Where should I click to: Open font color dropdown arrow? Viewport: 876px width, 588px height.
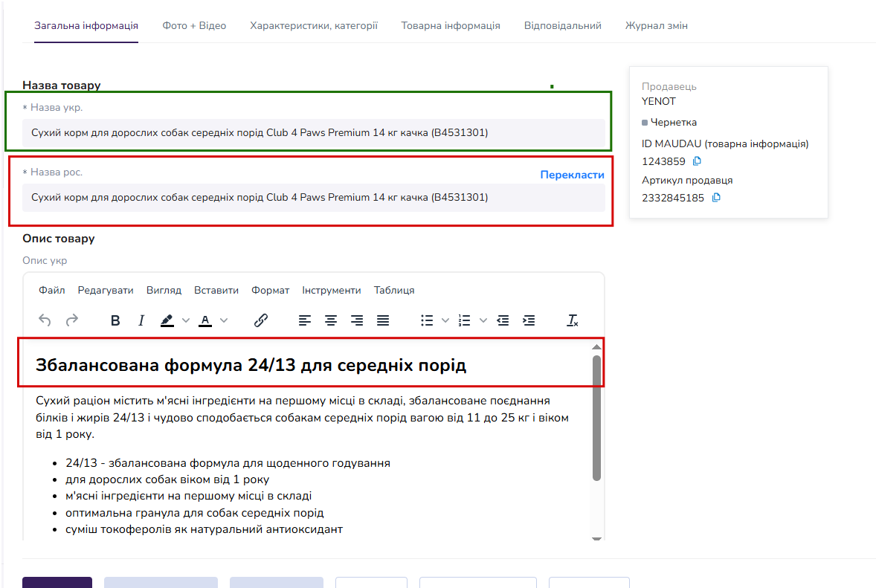pyautogui.click(x=224, y=320)
